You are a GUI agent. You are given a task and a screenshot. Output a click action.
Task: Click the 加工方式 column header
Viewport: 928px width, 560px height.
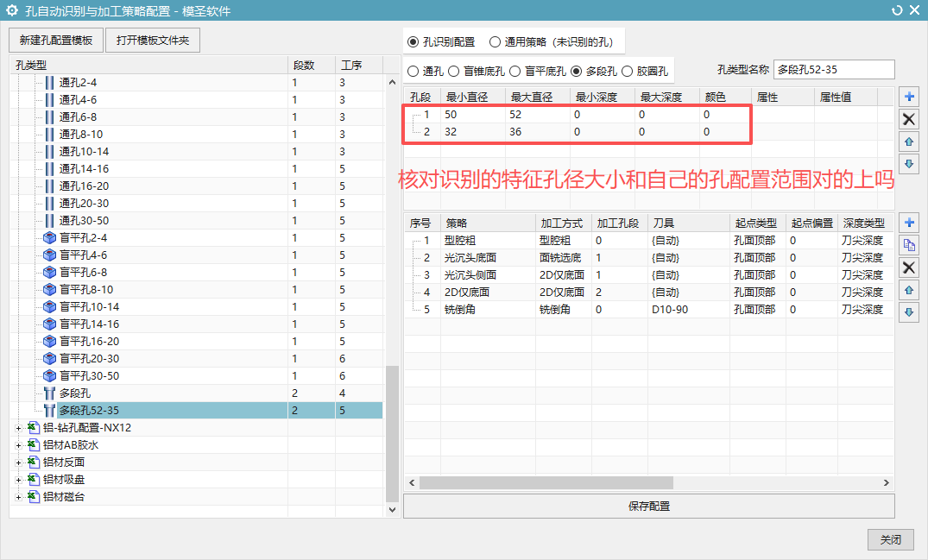563,223
